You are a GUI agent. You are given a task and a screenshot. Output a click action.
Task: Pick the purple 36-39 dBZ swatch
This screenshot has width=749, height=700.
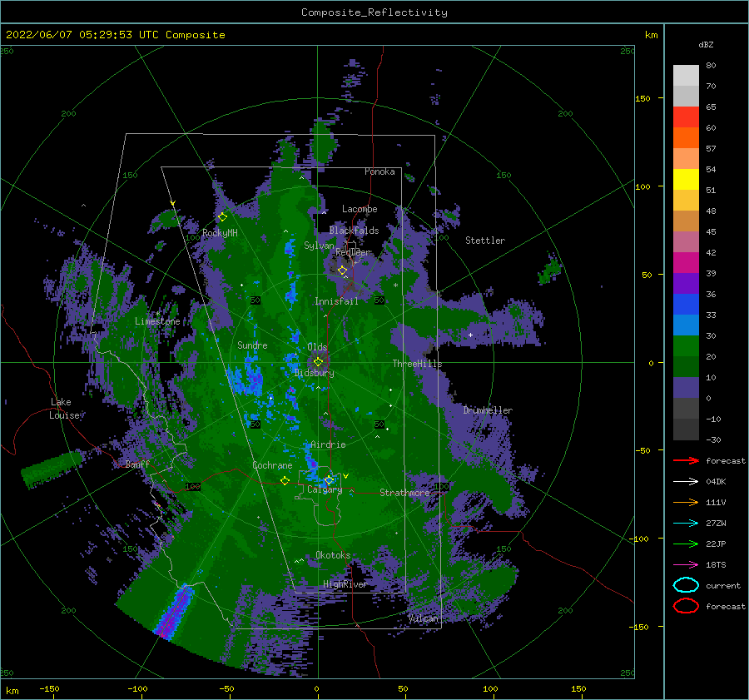point(686,284)
